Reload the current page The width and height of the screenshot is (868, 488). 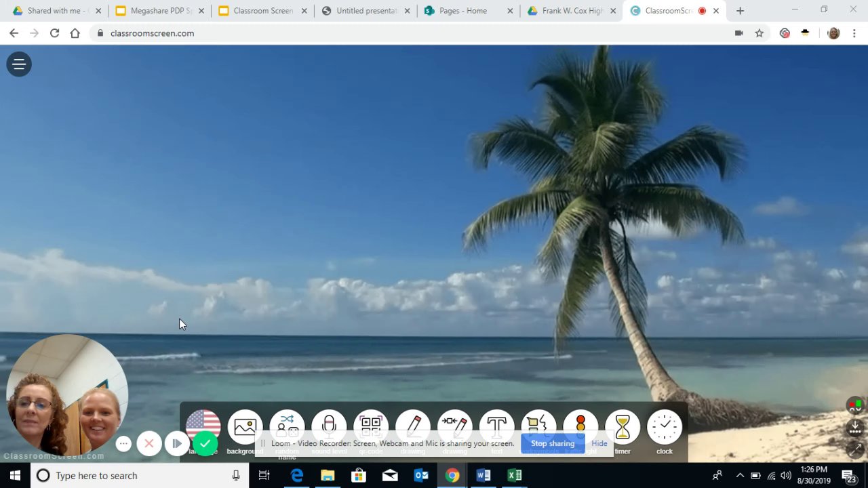click(54, 33)
